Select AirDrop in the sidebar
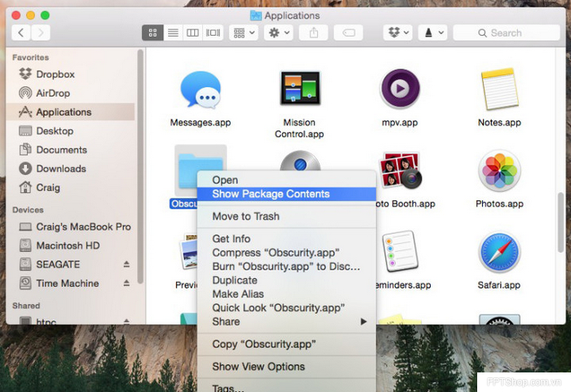The image size is (571, 392). click(x=70, y=93)
